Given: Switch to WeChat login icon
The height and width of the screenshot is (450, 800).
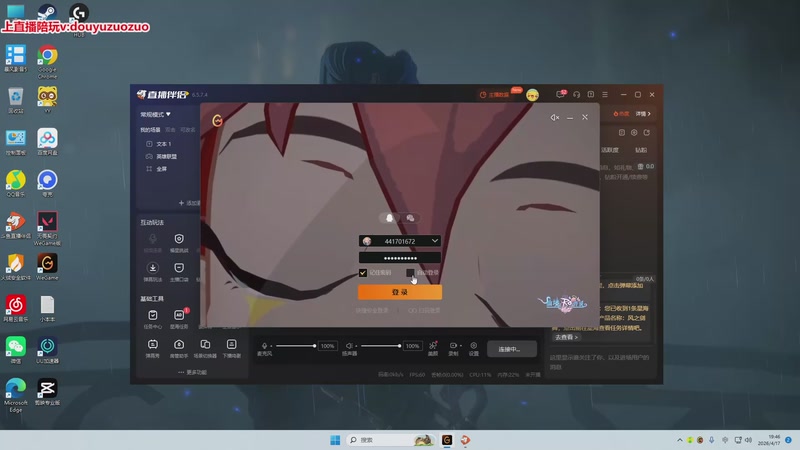Looking at the screenshot, I should pyautogui.click(x=410, y=218).
